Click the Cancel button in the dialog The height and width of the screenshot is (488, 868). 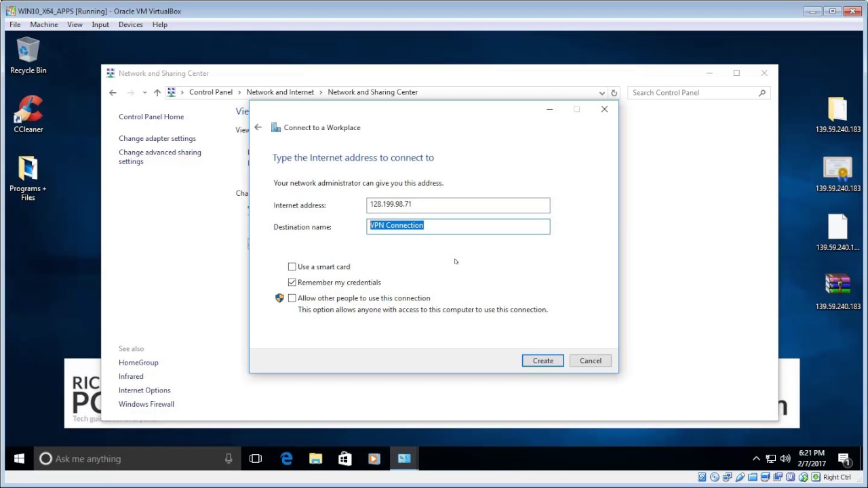coord(591,361)
